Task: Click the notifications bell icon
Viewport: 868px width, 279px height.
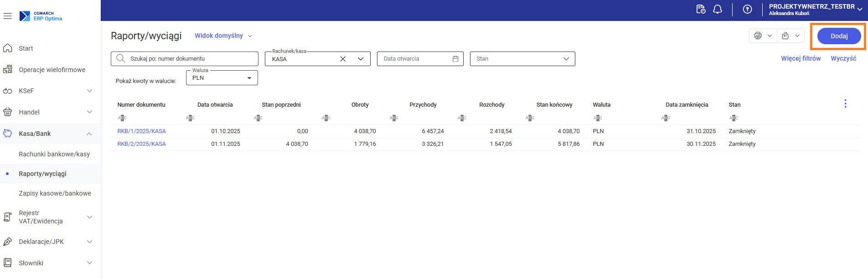Action: point(718,9)
